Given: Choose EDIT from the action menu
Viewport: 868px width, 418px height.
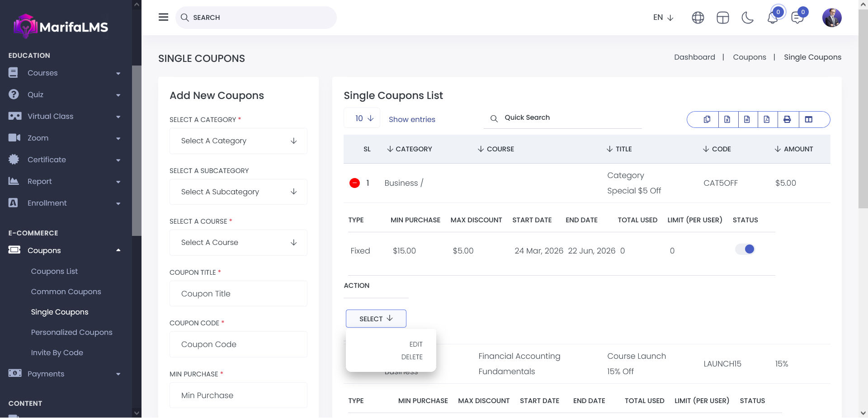Looking at the screenshot, I should coord(415,344).
